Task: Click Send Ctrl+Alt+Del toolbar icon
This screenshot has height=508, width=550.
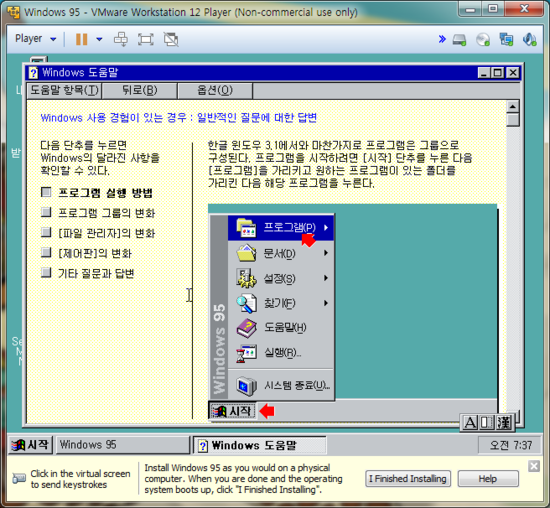Action: coord(121,39)
